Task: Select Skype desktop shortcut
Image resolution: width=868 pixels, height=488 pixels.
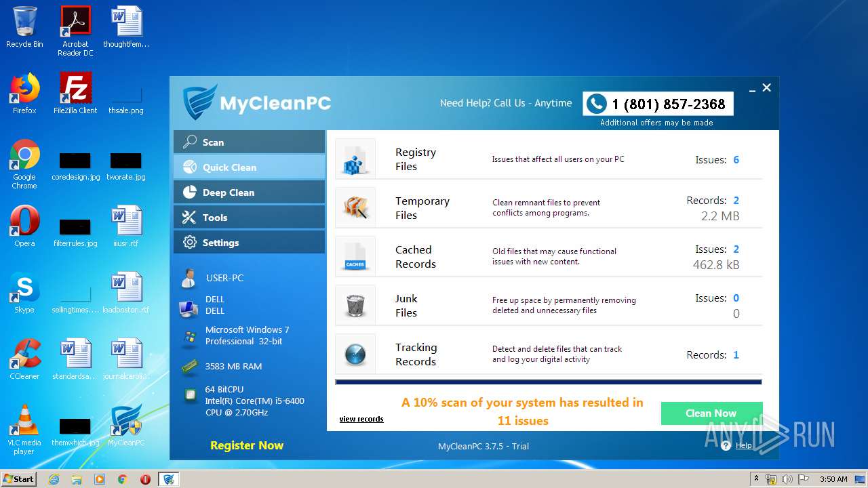Action: pos(24,293)
